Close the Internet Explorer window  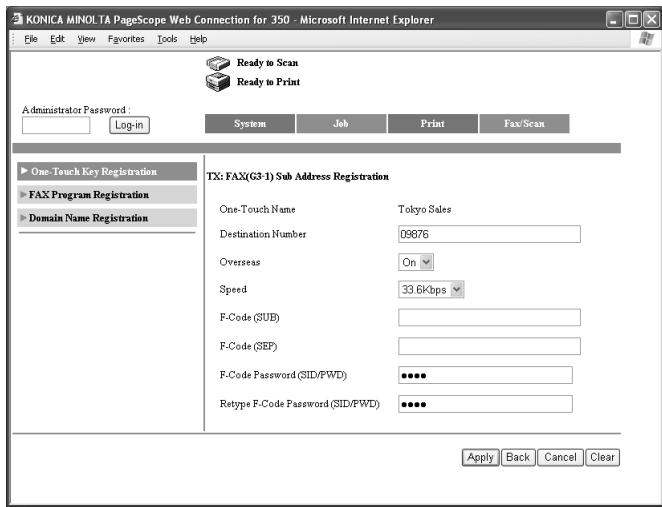tap(651, 19)
